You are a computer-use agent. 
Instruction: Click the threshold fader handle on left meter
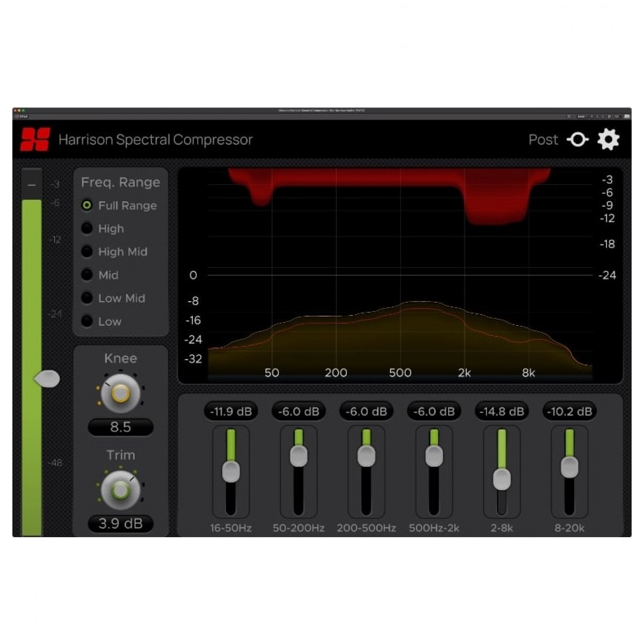click(47, 379)
